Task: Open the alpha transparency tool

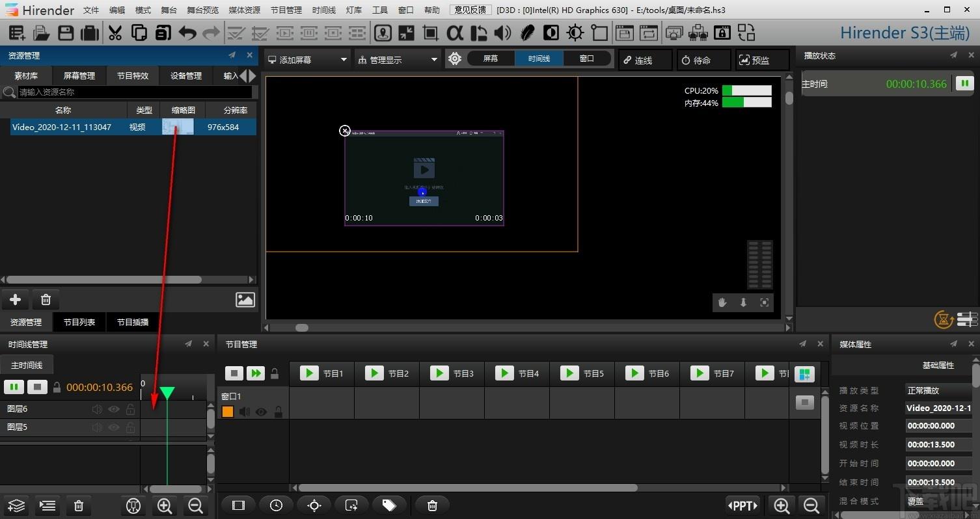Action: (455, 33)
